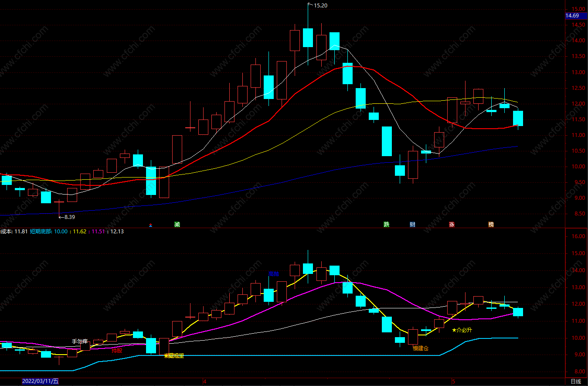
Task: Click the 14.69 current price tag
Action: 575,16
